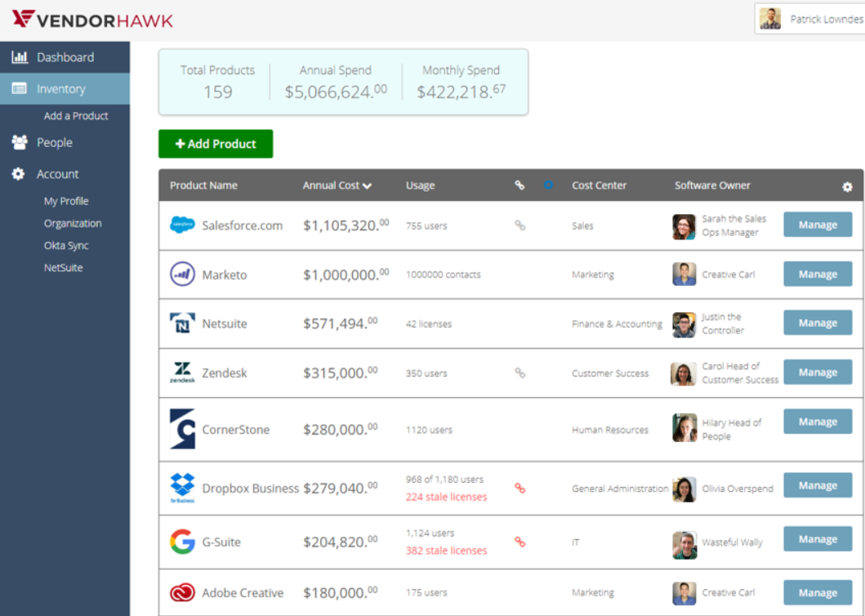Screen dimensions: 865x616
Task: Open Organization settings link
Action: pyautogui.click(x=73, y=223)
